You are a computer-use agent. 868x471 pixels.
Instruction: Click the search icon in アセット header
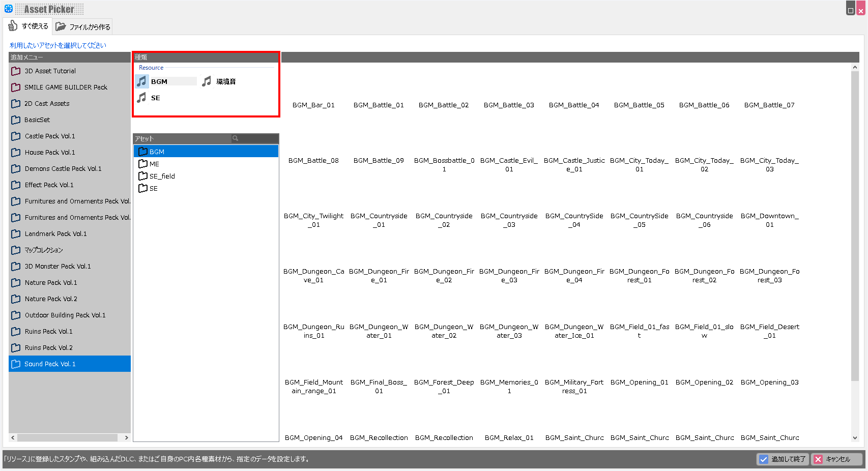pyautogui.click(x=235, y=138)
